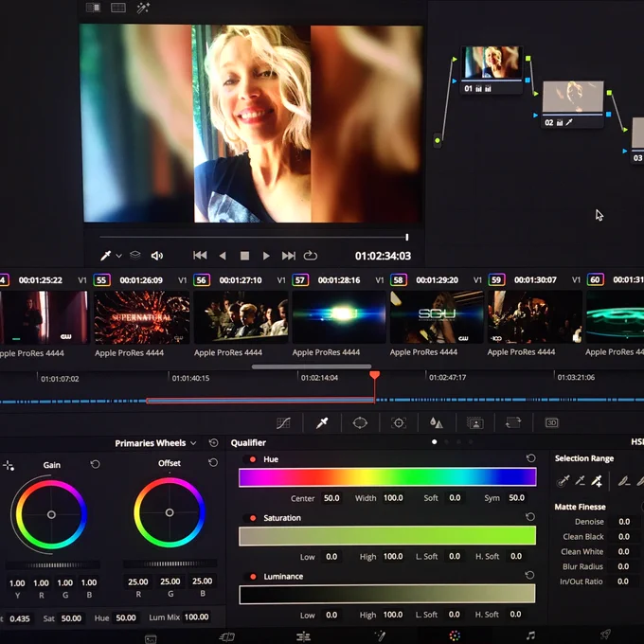Open the 3D stereoscopic palette

pos(551,422)
